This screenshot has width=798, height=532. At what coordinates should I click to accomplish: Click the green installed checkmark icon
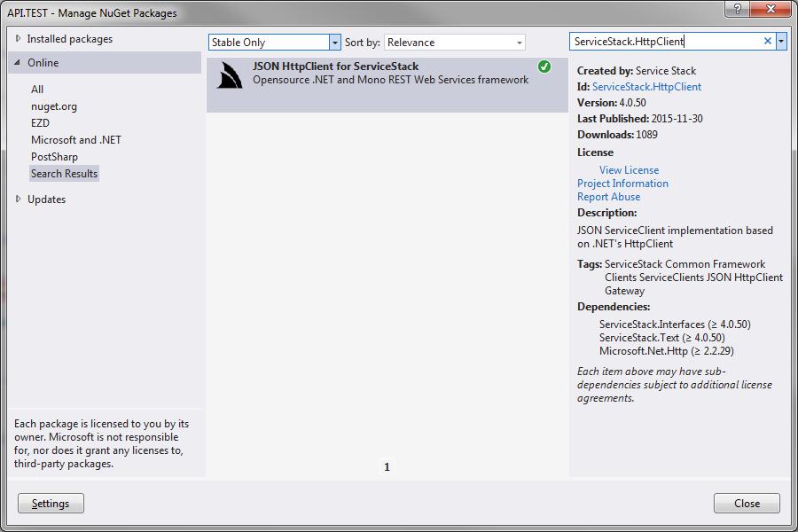tap(544, 66)
